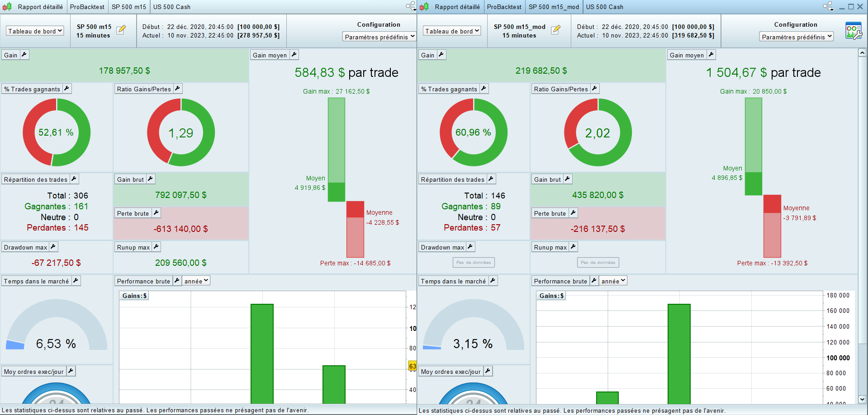868x415 pixels.
Task: Click Répartition des trades wrench, m15_mod window
Action: pos(491,179)
